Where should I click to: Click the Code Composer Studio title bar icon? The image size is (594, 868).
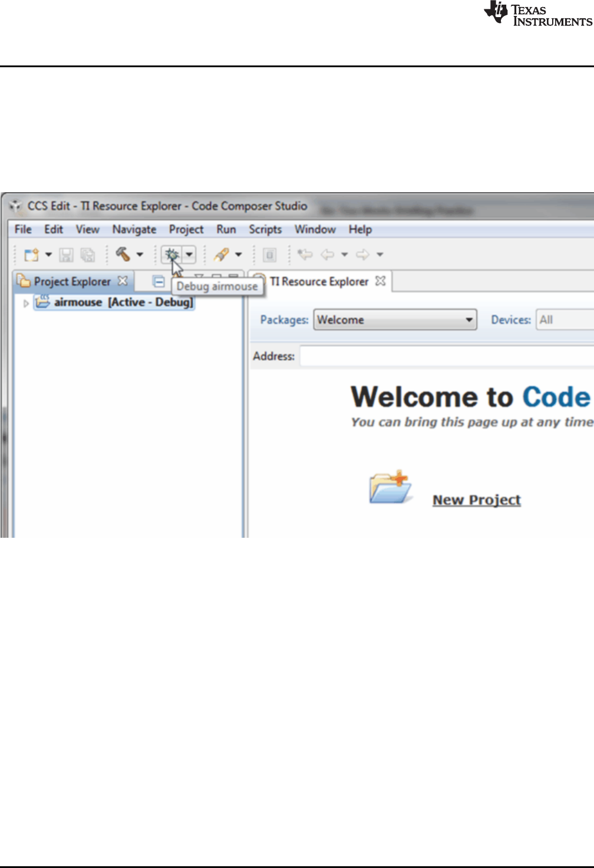click(16, 206)
